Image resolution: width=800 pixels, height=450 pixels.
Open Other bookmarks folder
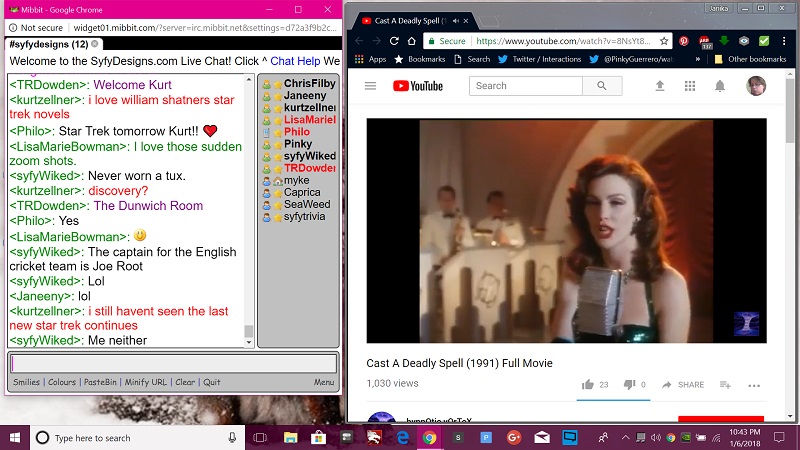tap(750, 59)
